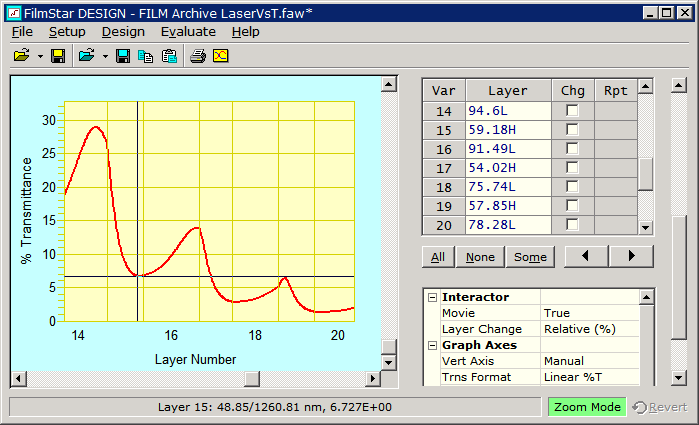Click layer table scroll-down arrow
This screenshot has height=425, width=699.
point(645,227)
